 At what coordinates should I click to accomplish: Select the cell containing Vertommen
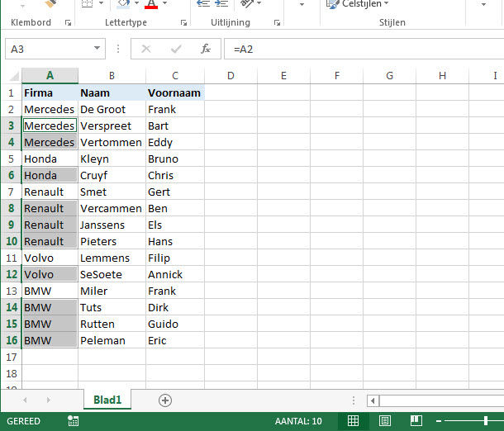[112, 143]
